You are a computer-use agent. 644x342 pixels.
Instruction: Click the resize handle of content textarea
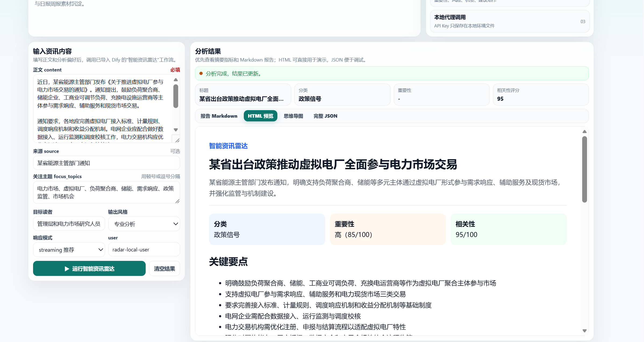pos(177,140)
